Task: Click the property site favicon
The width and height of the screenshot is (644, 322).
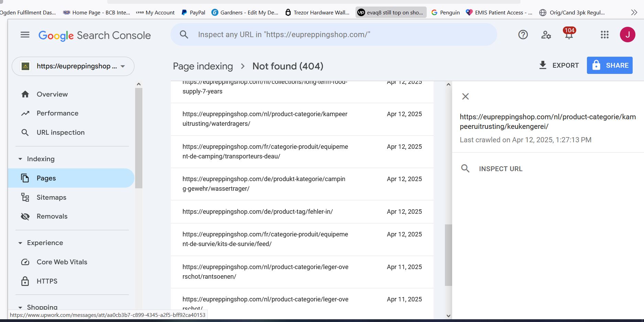Action: [x=25, y=66]
